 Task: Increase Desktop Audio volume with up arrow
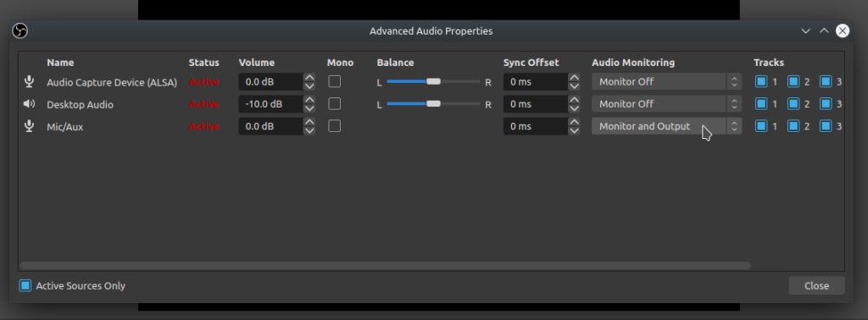point(309,100)
